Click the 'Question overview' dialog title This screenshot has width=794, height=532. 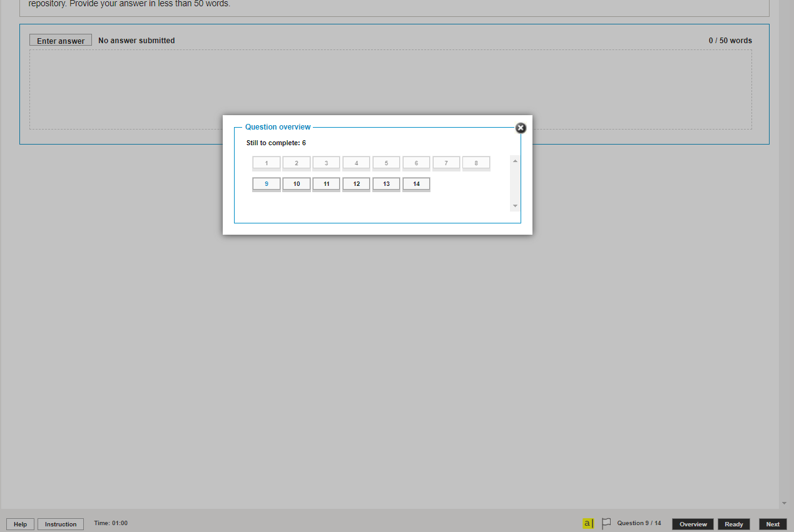click(x=278, y=127)
